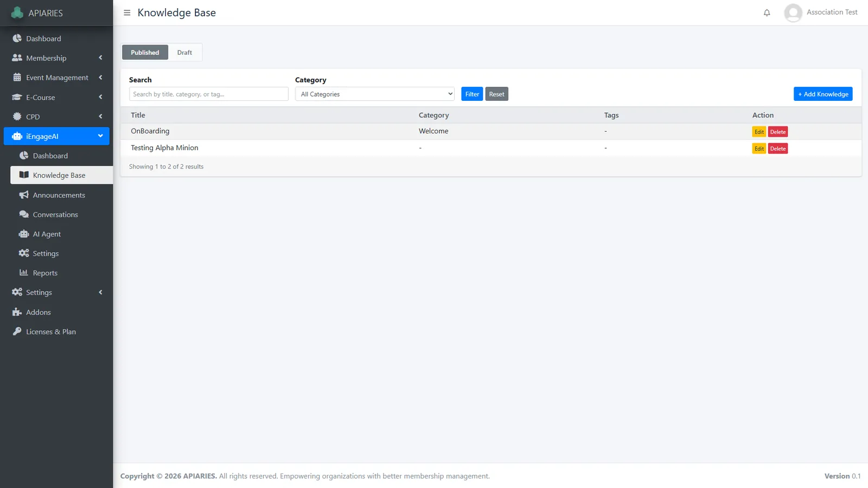The image size is (868, 488).
Task: Delete the OnBoarding entry
Action: click(778, 132)
